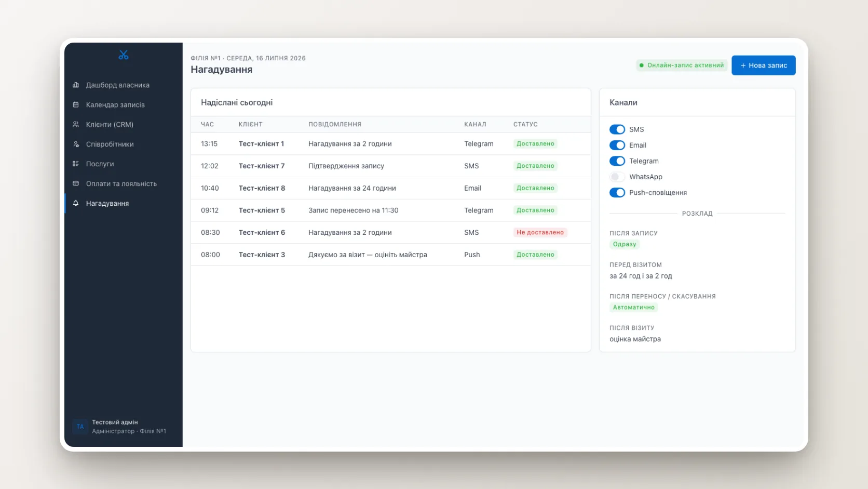Disable the SMS channel toggle
This screenshot has height=489, width=868.
[x=617, y=129]
